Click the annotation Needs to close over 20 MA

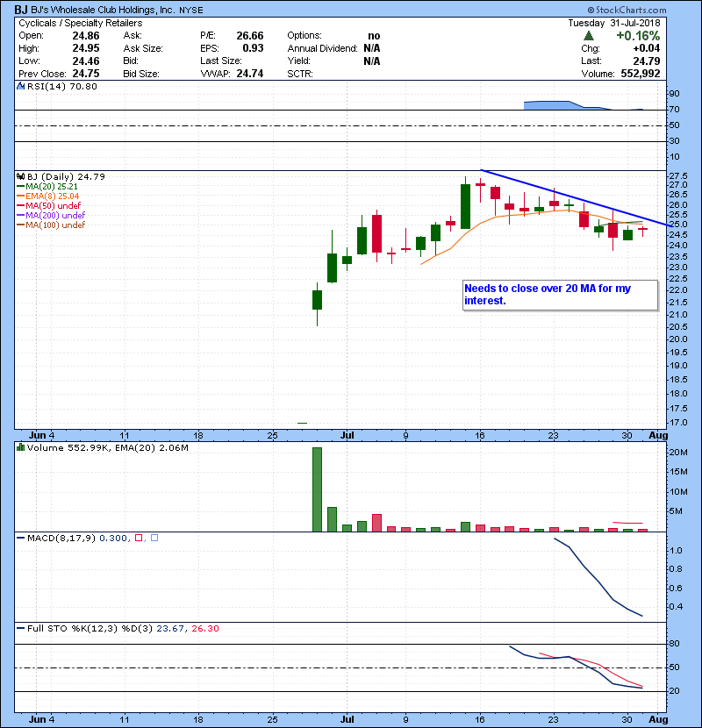[x=561, y=295]
